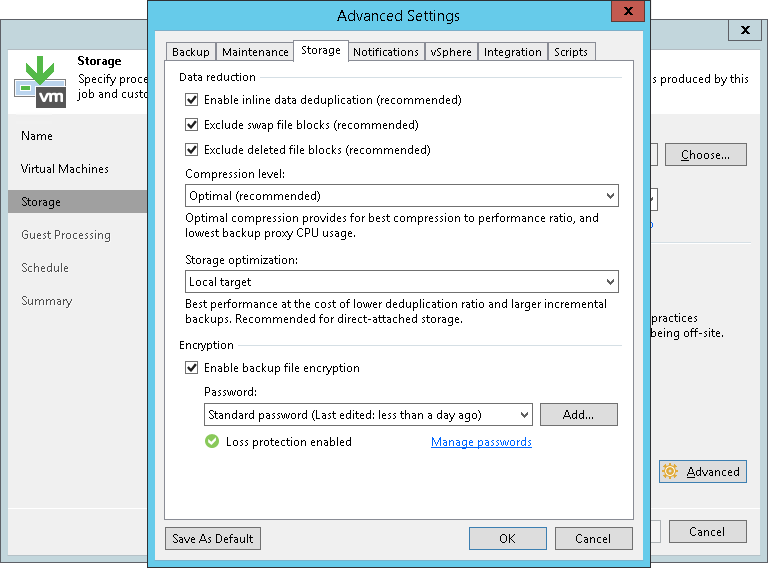Click the Manage passwords link
Viewport: 768px width, 568px height.
pos(481,442)
